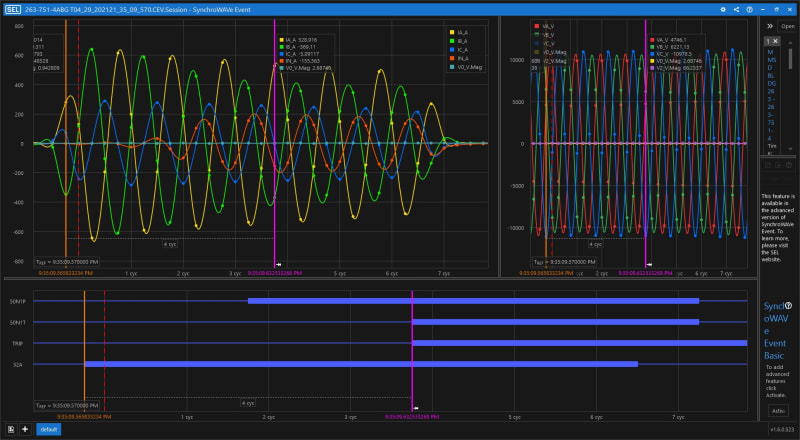Select the 50N1T digital row label
Viewport: 800px width, 440px height.
[17, 322]
